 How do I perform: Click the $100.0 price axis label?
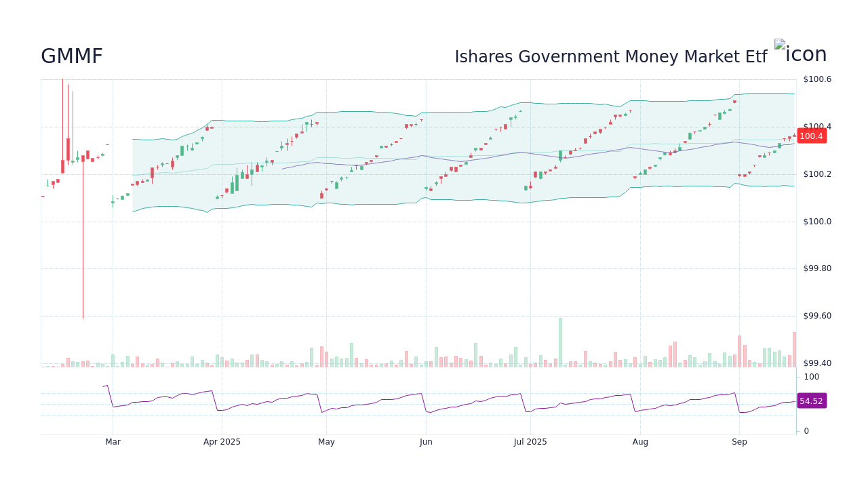coord(817,222)
